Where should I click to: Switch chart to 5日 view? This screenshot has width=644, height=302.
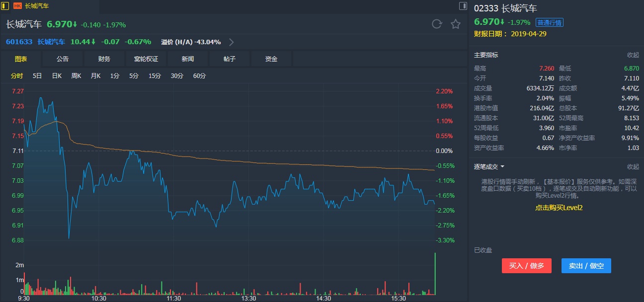[37, 76]
